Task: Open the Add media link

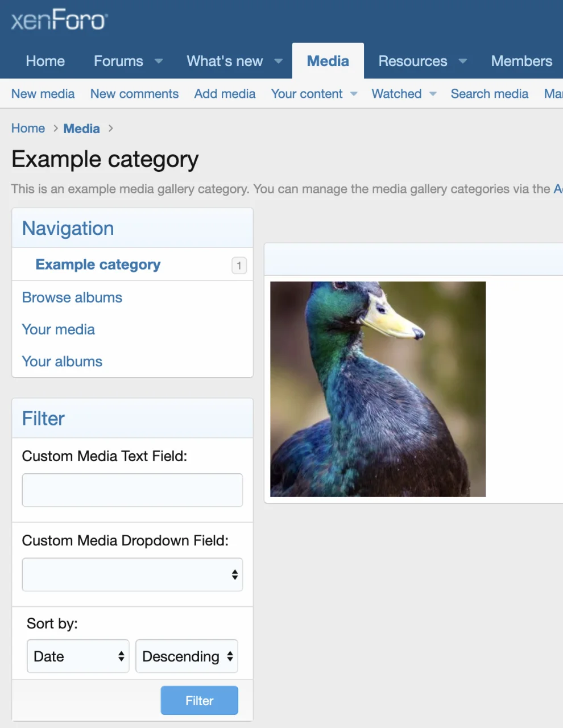Action: pos(225,93)
